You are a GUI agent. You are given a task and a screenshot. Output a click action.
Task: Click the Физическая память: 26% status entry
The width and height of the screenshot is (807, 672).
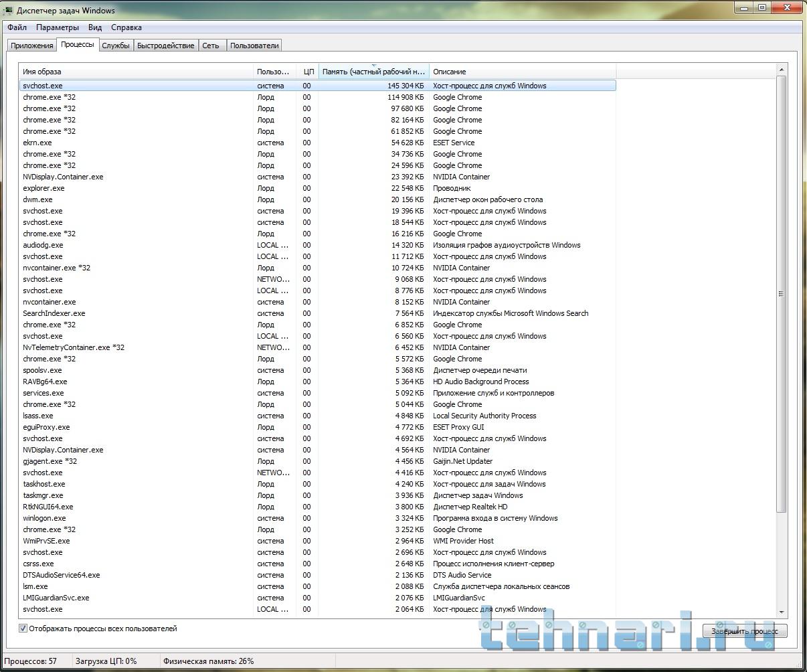(x=208, y=661)
